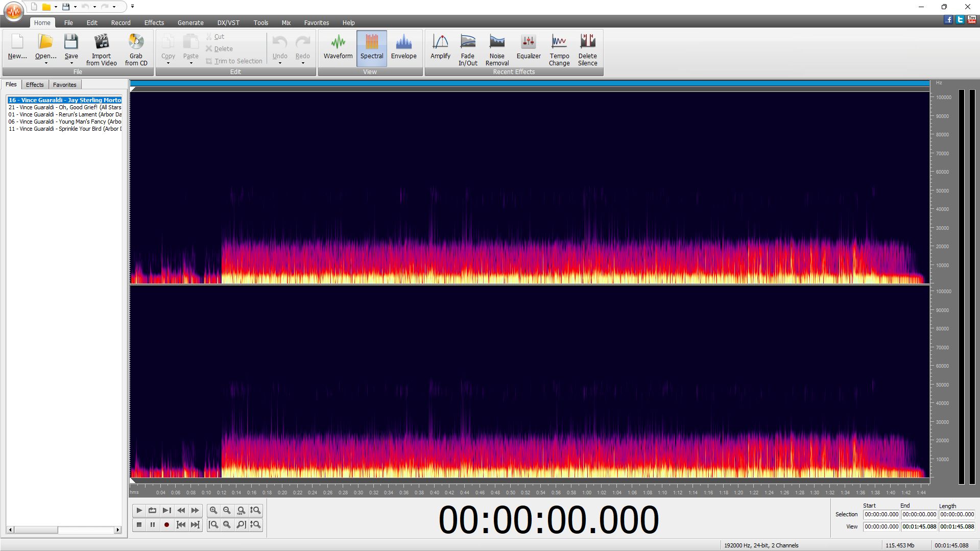The image size is (980, 551).
Task: Click the New file button
Action: pos(17,47)
